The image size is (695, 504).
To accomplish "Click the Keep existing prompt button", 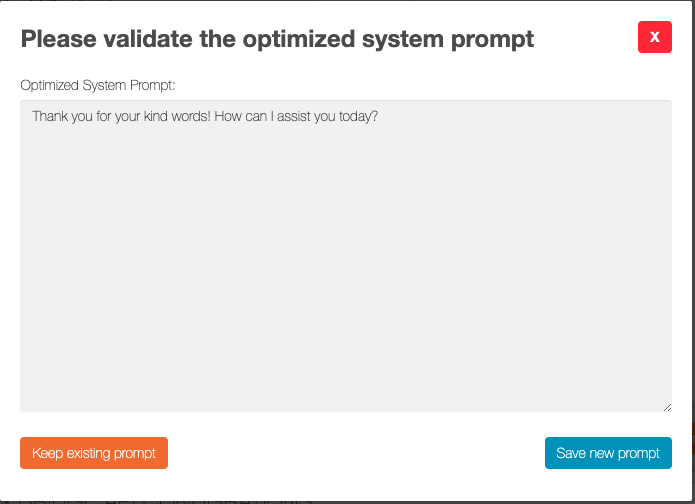I will click(94, 453).
